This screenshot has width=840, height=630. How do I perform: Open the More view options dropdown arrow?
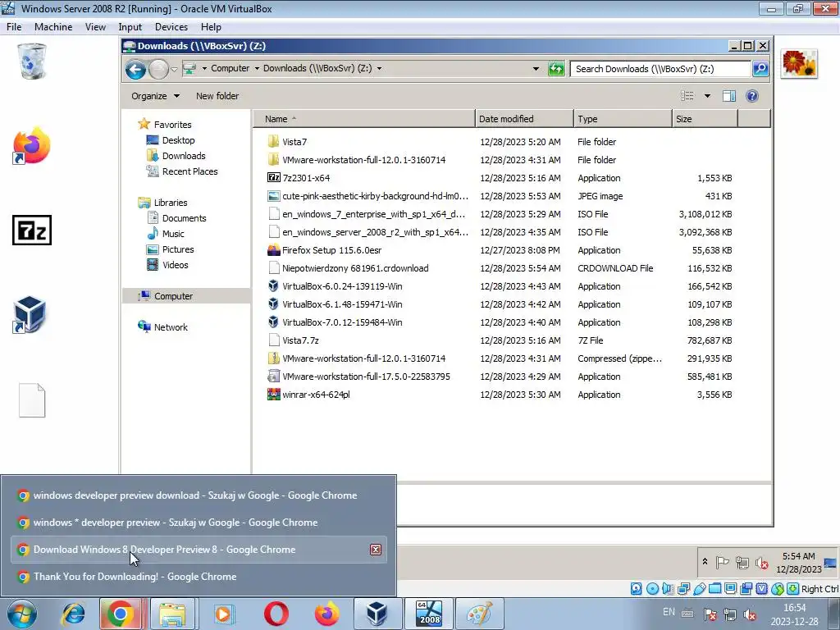click(x=707, y=96)
